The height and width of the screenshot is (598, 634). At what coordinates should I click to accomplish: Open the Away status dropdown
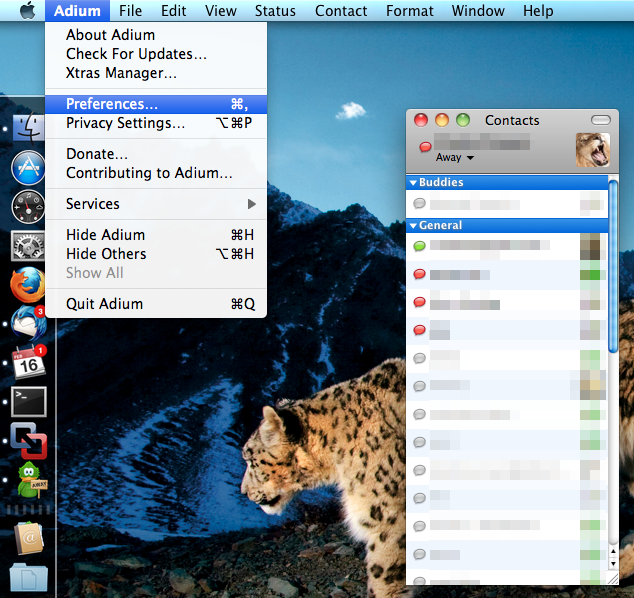pos(454,157)
